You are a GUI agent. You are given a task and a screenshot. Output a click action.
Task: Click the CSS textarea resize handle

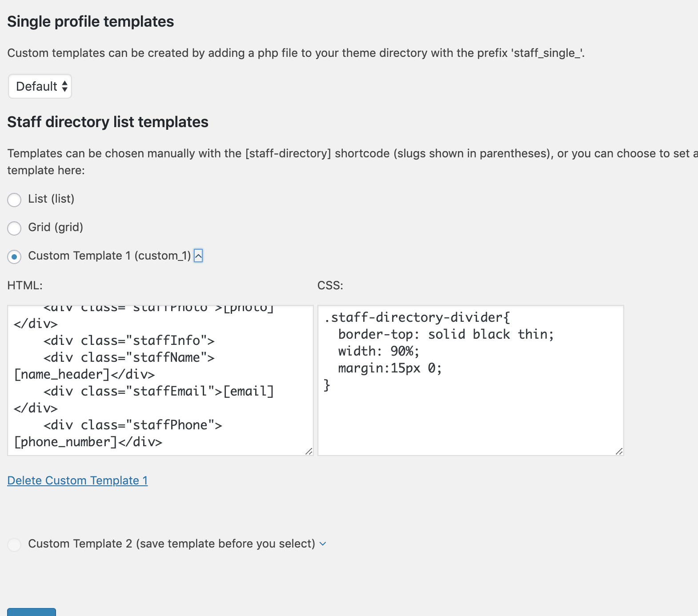pyautogui.click(x=619, y=451)
